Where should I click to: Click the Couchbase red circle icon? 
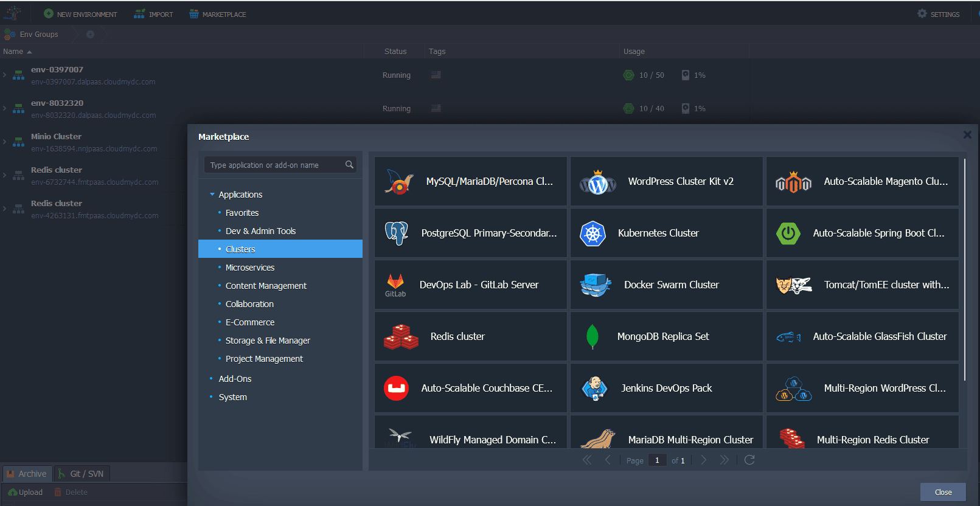(397, 389)
